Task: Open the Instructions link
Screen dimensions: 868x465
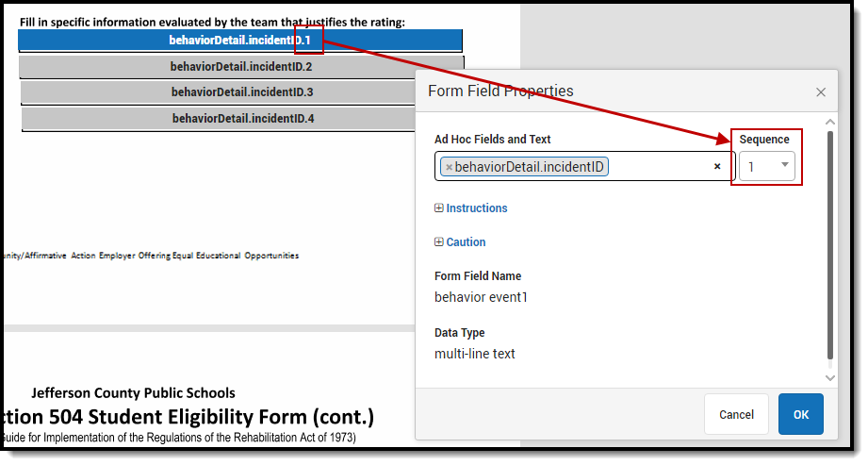Action: click(477, 208)
